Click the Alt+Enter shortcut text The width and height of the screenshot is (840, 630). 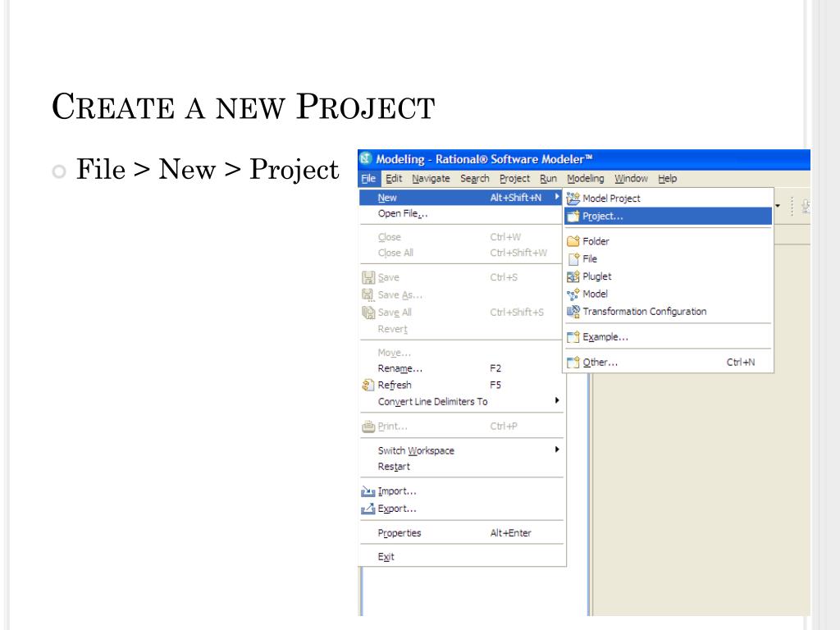[x=510, y=533]
